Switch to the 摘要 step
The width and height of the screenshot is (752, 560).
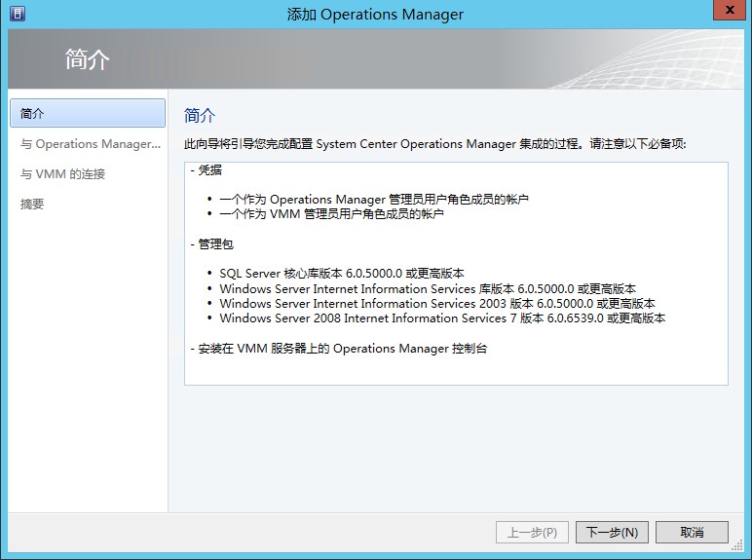[31, 205]
